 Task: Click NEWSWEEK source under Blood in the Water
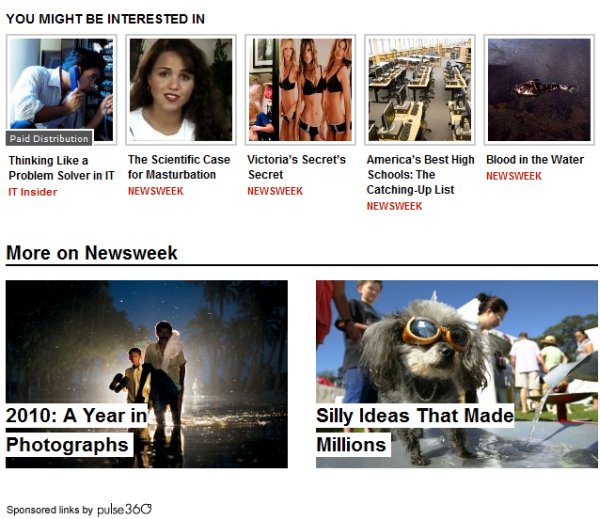[514, 176]
